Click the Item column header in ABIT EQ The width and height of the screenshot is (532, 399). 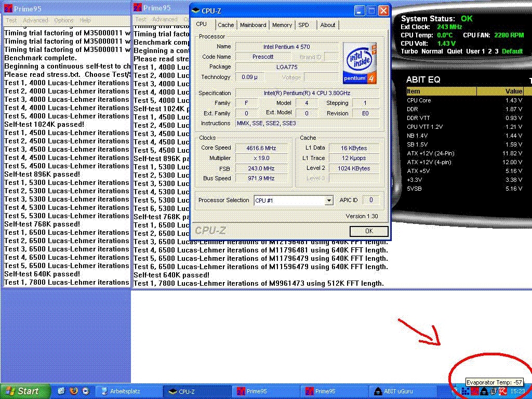[442, 91]
